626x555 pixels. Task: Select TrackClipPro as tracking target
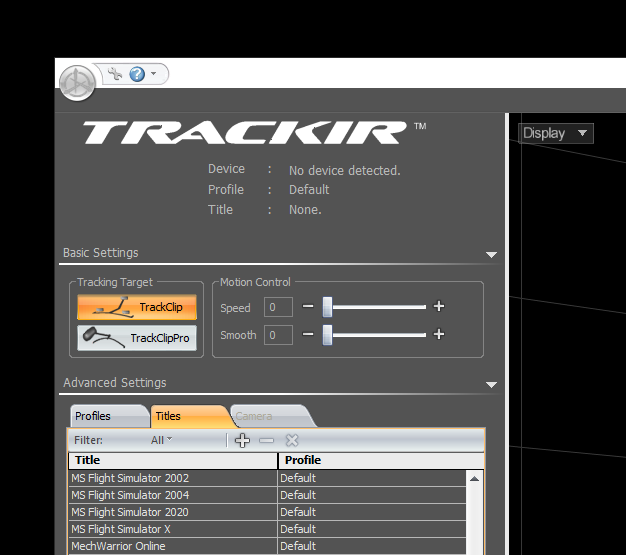(x=137, y=338)
